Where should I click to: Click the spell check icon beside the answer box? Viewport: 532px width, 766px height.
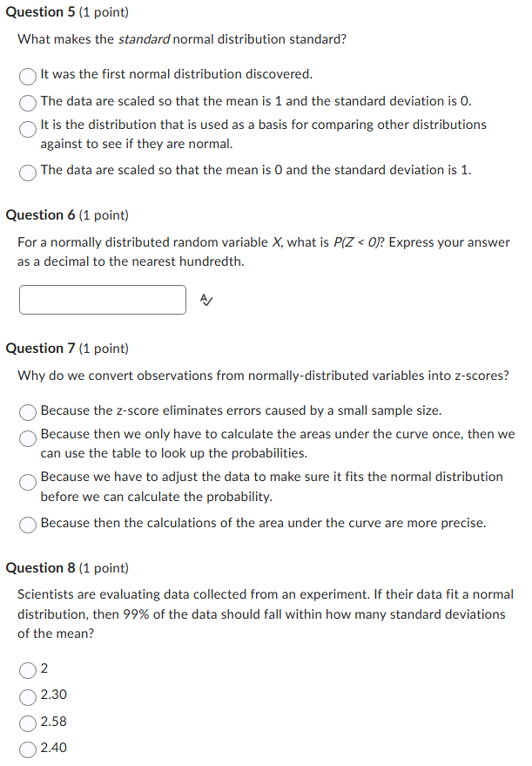pos(205,300)
